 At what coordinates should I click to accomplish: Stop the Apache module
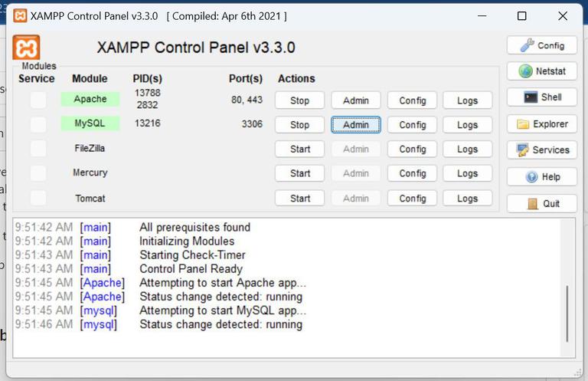point(299,100)
